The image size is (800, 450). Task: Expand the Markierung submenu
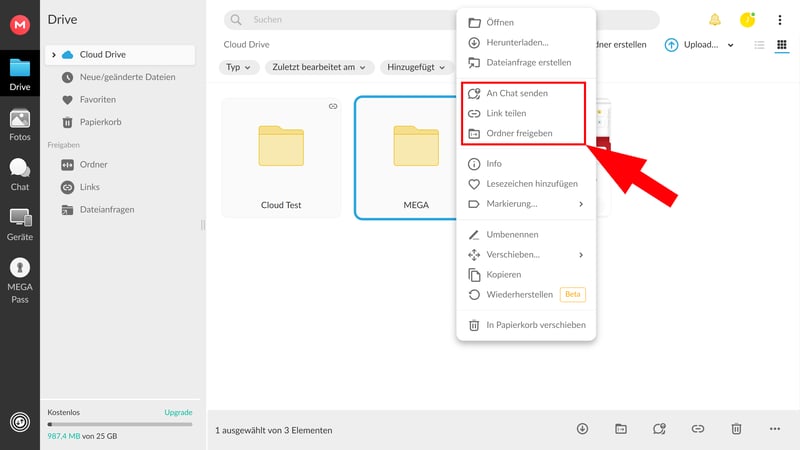pos(526,204)
